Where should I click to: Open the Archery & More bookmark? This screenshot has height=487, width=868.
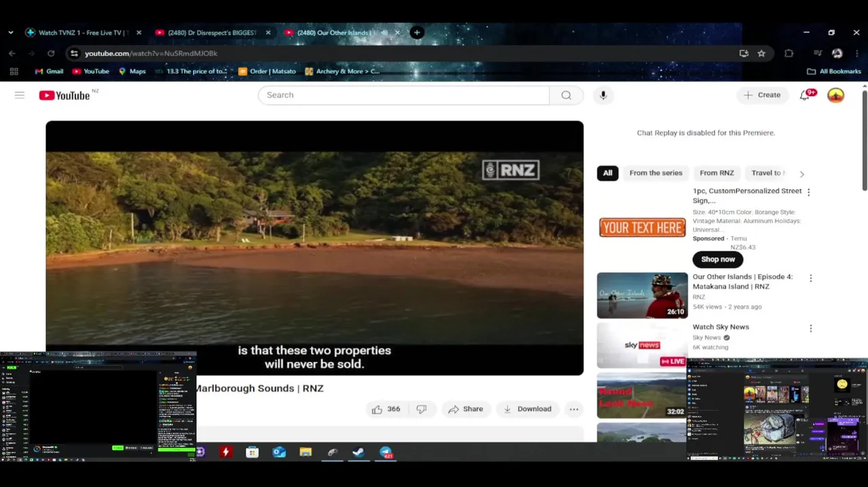pos(342,71)
